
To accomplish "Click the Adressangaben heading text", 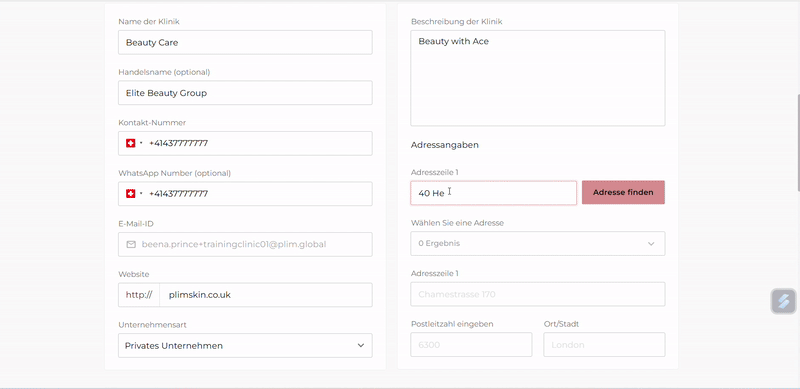I will pyautogui.click(x=444, y=145).
